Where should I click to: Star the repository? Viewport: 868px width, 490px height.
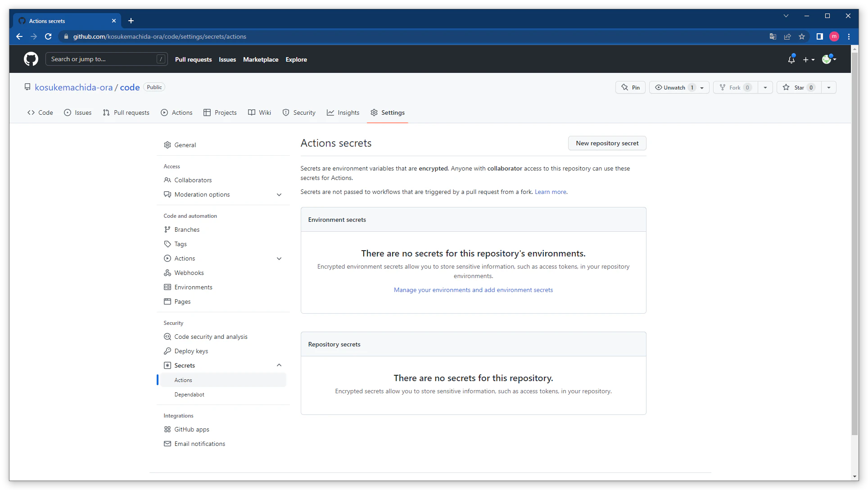[x=799, y=87]
